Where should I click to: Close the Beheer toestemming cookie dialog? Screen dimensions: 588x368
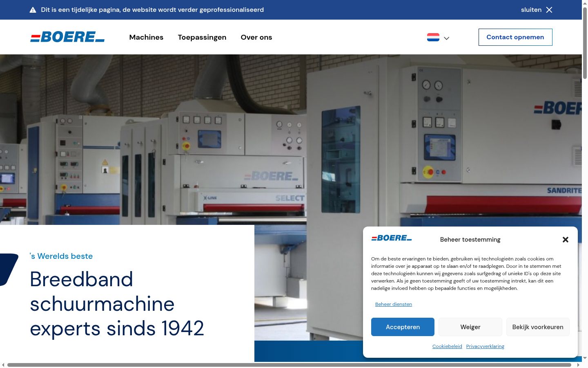tap(566, 240)
